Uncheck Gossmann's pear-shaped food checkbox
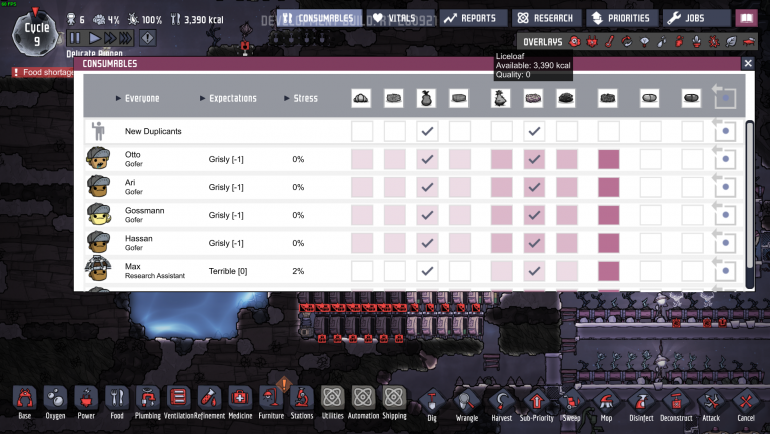 (427, 215)
